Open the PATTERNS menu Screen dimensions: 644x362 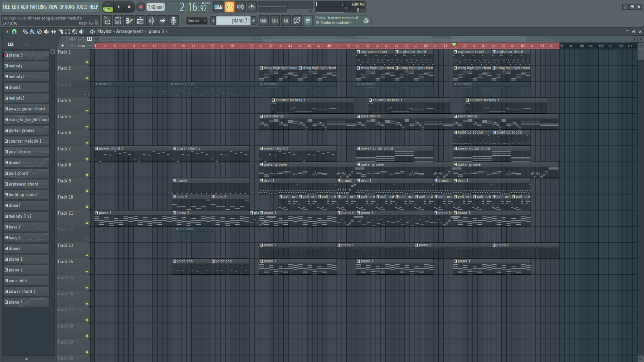(38, 7)
